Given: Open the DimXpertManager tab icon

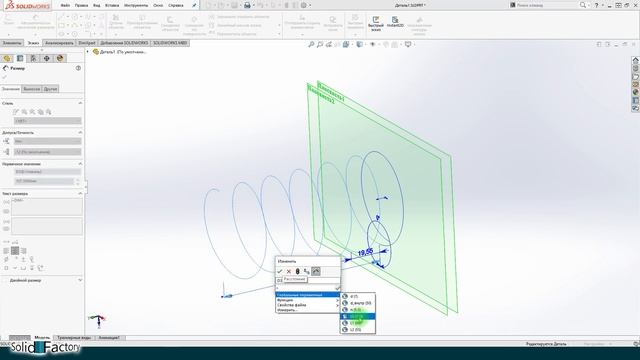Looking at the screenshot, I should 47,58.
